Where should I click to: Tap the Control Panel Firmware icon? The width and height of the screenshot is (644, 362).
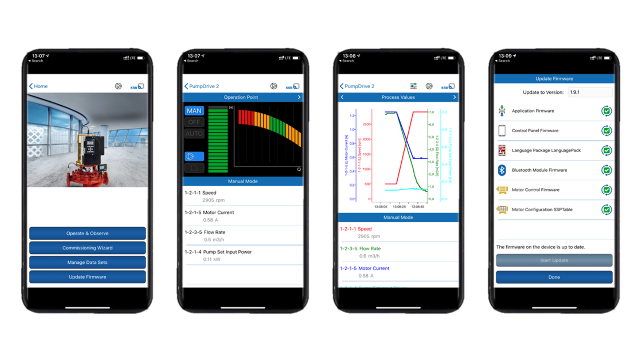[x=502, y=131]
